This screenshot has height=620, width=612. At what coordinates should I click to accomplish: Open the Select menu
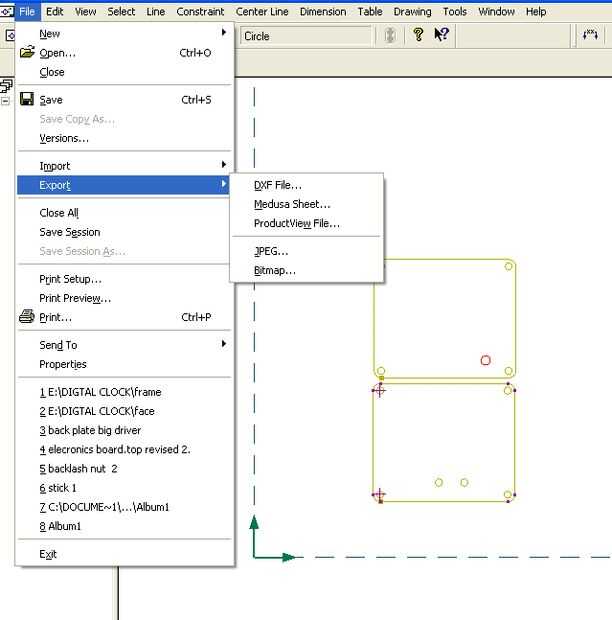click(x=121, y=12)
